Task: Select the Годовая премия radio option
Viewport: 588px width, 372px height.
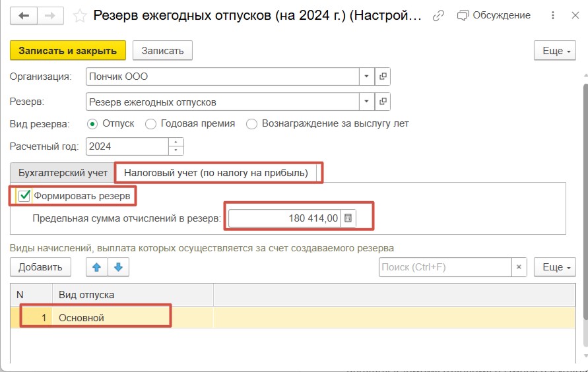Action: point(150,124)
